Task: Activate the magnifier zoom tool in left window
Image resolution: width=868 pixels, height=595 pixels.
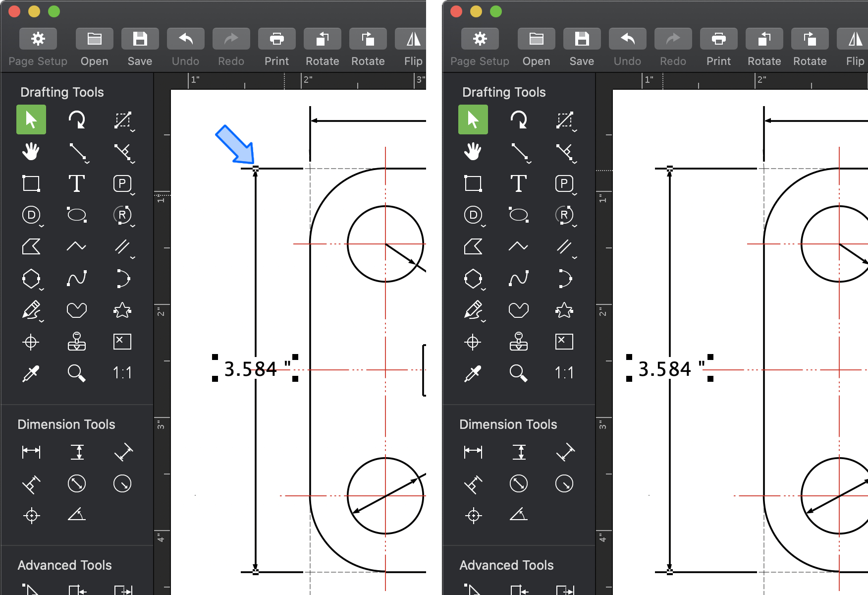Action: (77, 373)
